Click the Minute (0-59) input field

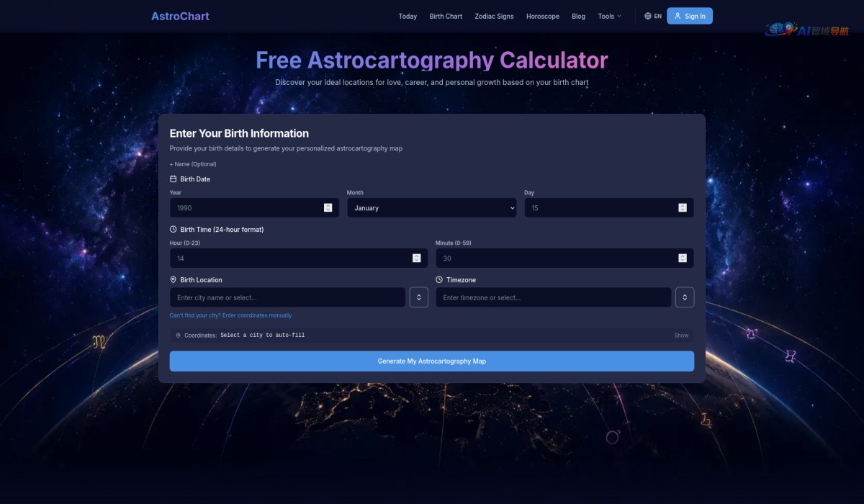click(x=564, y=258)
